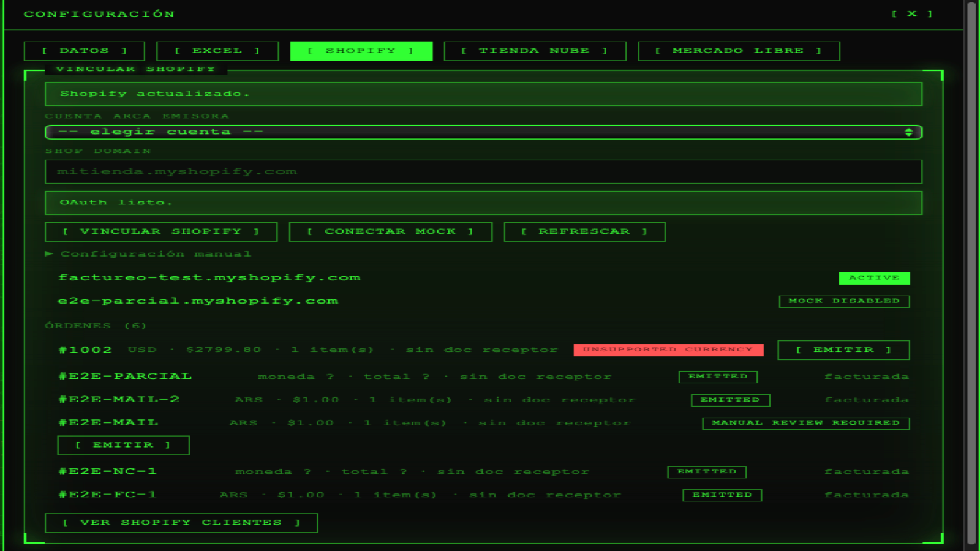
Task: Click 'facturada' on #E2E-PARCIAL row
Action: tap(867, 377)
